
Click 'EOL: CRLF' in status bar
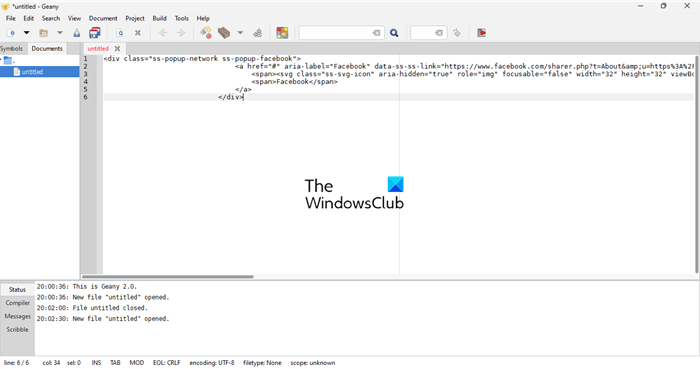pos(167,363)
